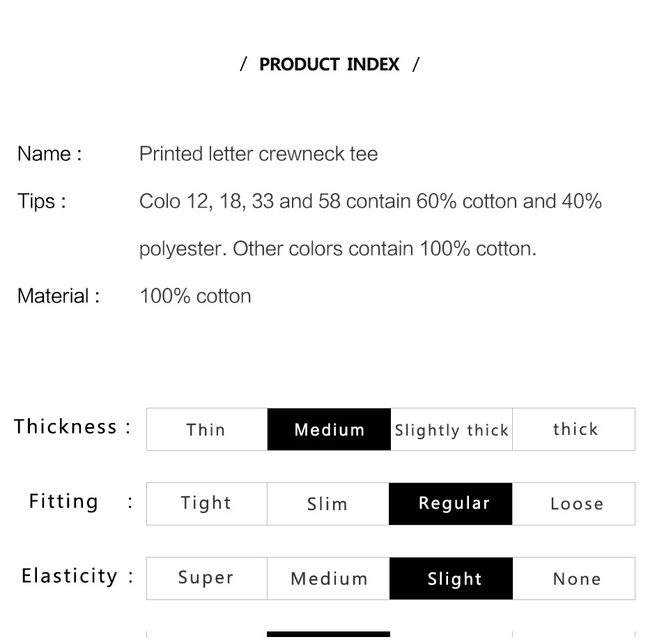
Task: Choose the Slightly thick option
Action: [452, 429]
